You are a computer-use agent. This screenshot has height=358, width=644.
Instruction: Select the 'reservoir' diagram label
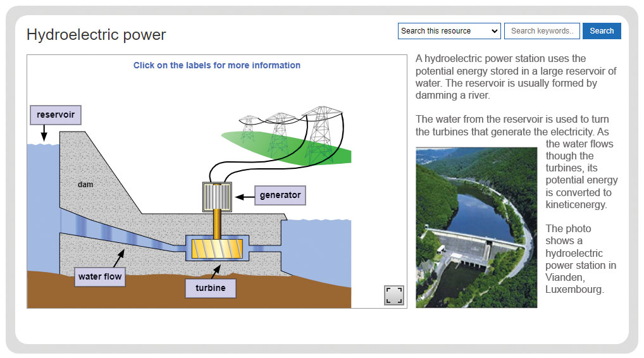point(56,115)
